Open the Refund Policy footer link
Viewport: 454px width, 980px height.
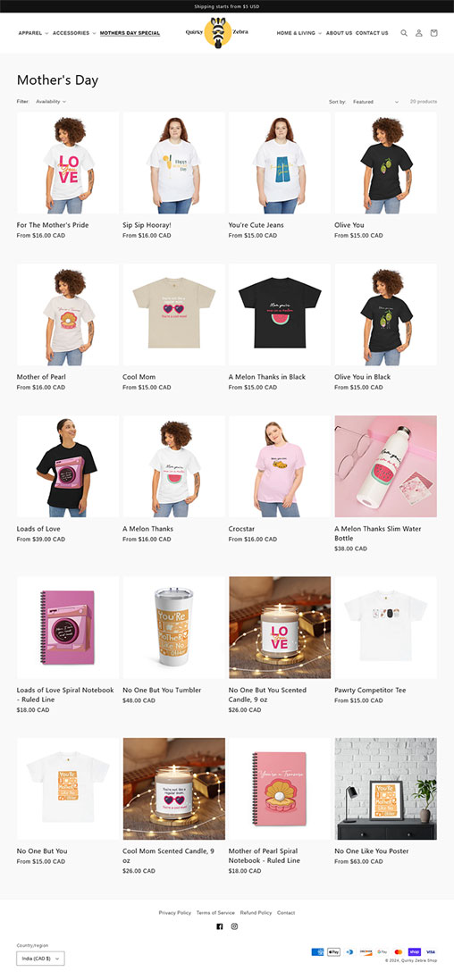(256, 912)
